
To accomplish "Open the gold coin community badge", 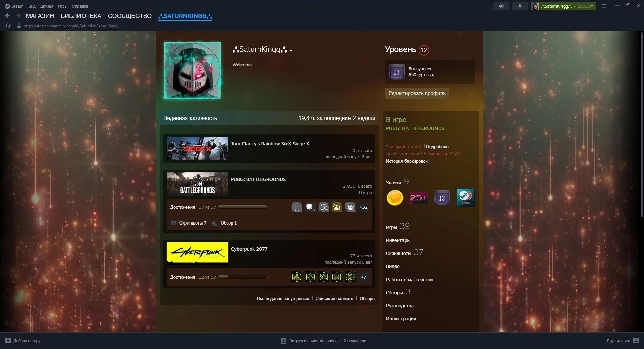I will [395, 198].
